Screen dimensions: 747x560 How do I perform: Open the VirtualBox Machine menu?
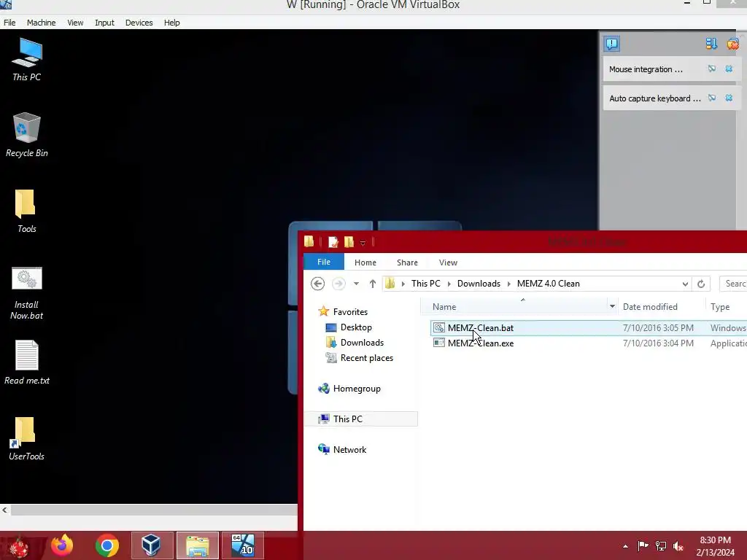(41, 23)
